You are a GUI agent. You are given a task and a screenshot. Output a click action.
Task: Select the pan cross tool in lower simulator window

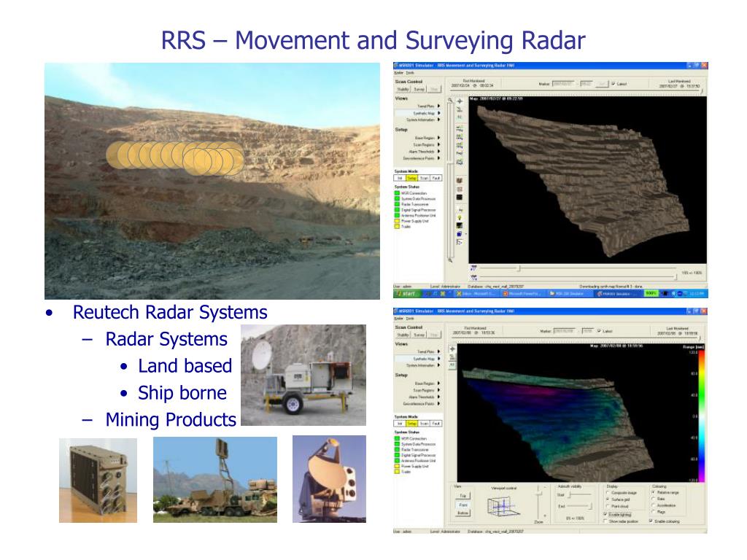(452, 349)
